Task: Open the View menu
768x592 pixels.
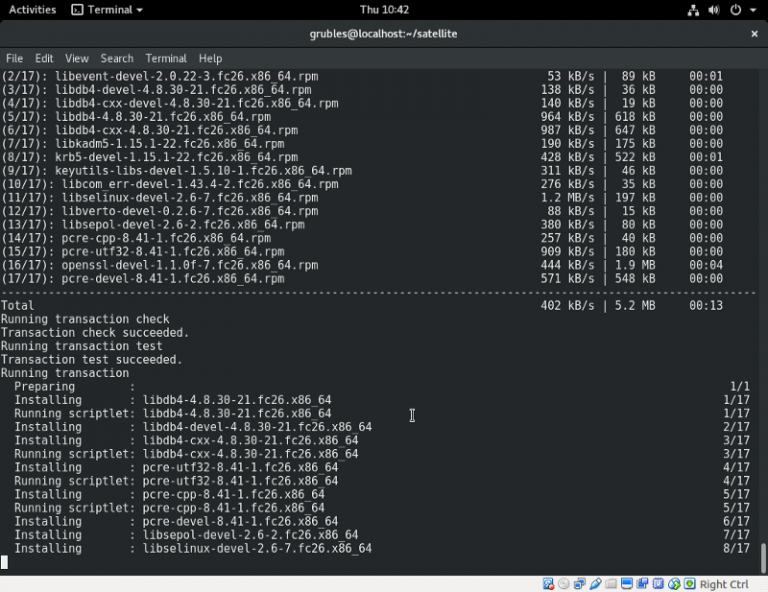Action: tap(77, 59)
